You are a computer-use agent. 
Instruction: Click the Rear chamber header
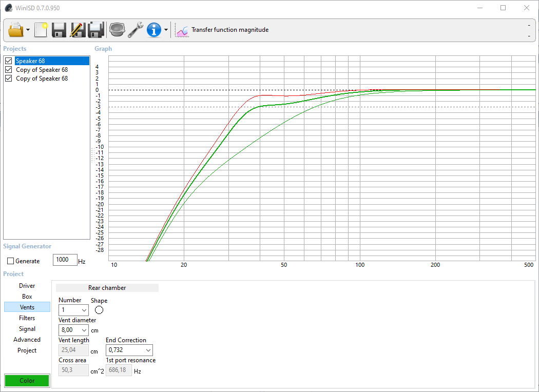click(107, 288)
